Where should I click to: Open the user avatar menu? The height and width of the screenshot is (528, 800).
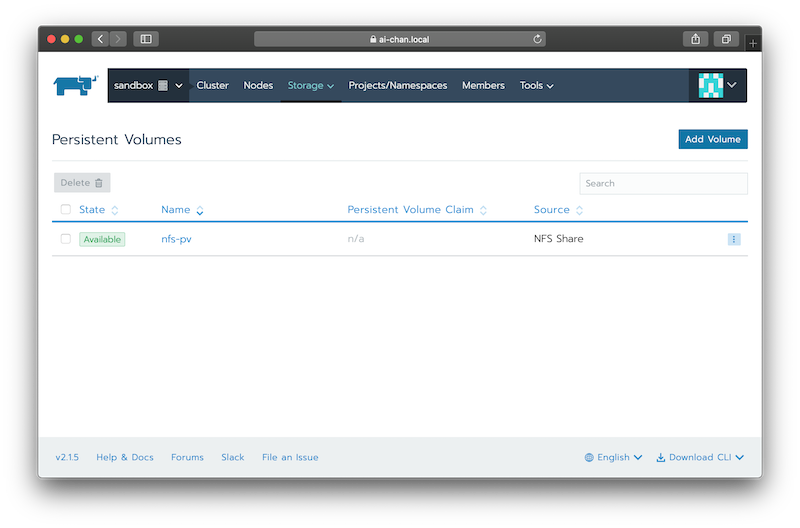tap(718, 86)
